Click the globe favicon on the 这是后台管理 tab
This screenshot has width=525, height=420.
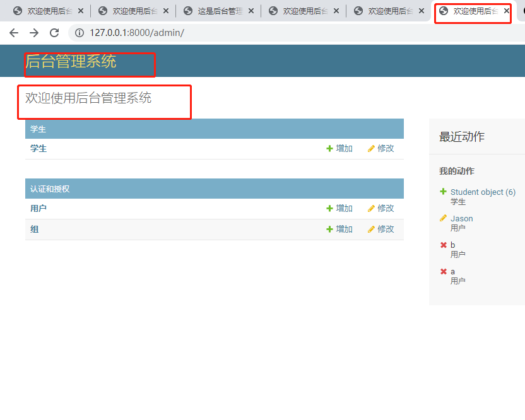188,11
